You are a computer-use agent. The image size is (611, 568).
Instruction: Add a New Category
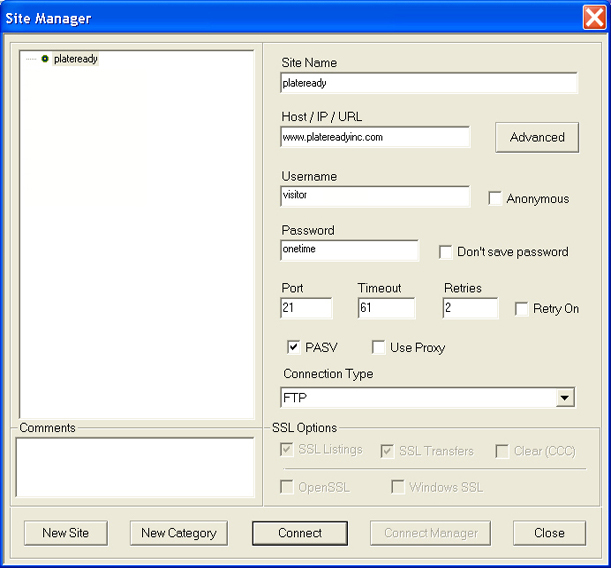[x=179, y=533]
